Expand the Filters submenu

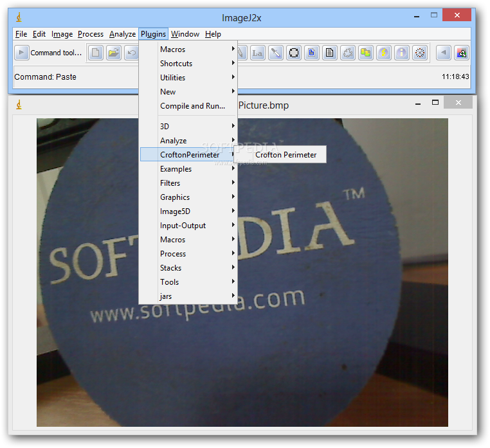188,183
